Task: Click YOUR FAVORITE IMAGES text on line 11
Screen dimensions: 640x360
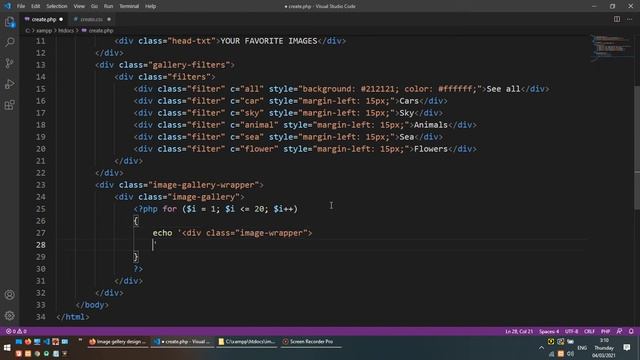Action: (x=269, y=41)
